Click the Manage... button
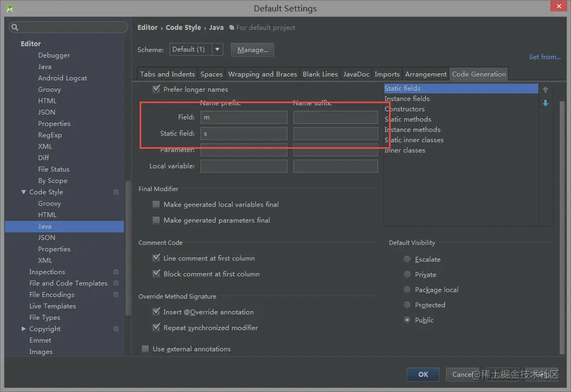571x392 pixels. (x=253, y=50)
